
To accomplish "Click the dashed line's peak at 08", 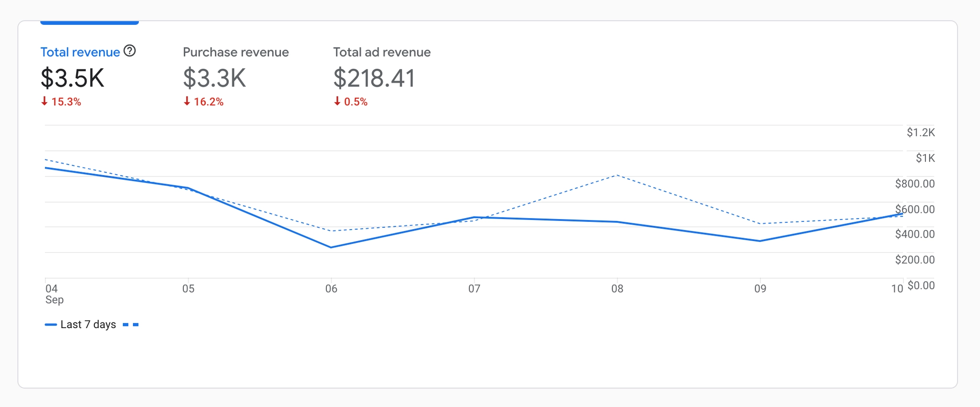I will pos(617,176).
